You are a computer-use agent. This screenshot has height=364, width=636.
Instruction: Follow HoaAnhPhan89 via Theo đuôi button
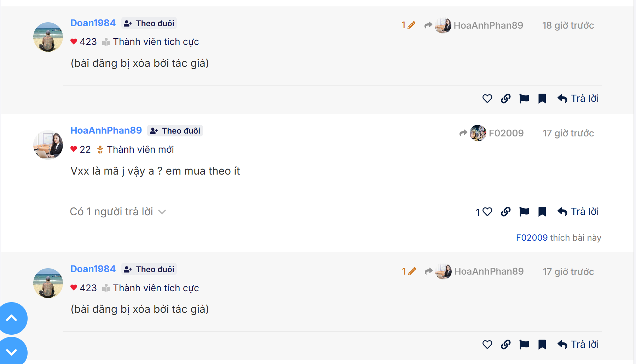(175, 131)
